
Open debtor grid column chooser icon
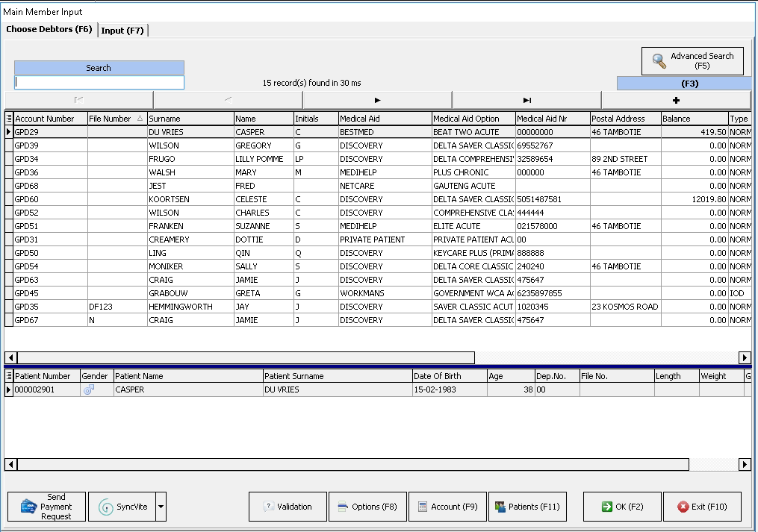point(9,119)
